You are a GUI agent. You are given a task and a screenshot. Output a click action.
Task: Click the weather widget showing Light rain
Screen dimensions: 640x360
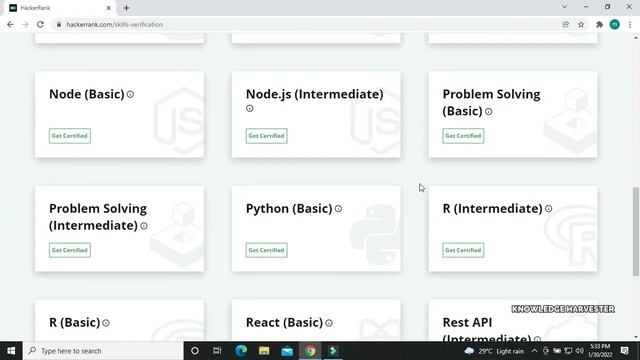pyautogui.click(x=494, y=351)
